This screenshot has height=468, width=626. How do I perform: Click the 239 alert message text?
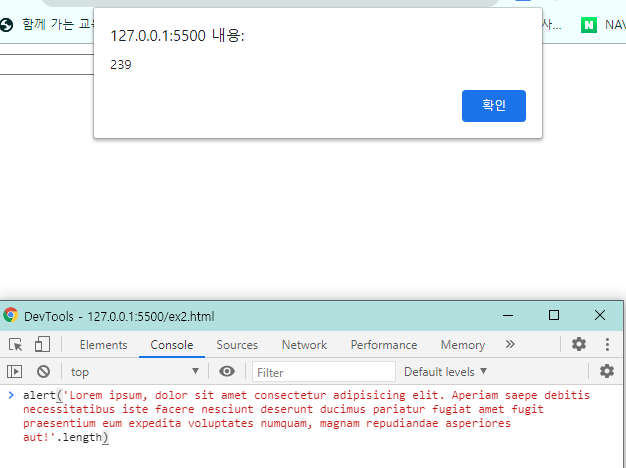click(121, 65)
